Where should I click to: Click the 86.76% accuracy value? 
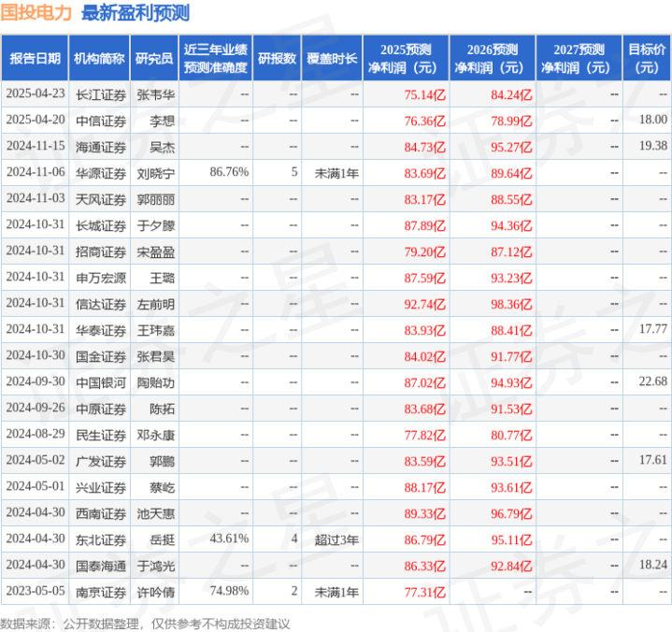[x=229, y=172]
